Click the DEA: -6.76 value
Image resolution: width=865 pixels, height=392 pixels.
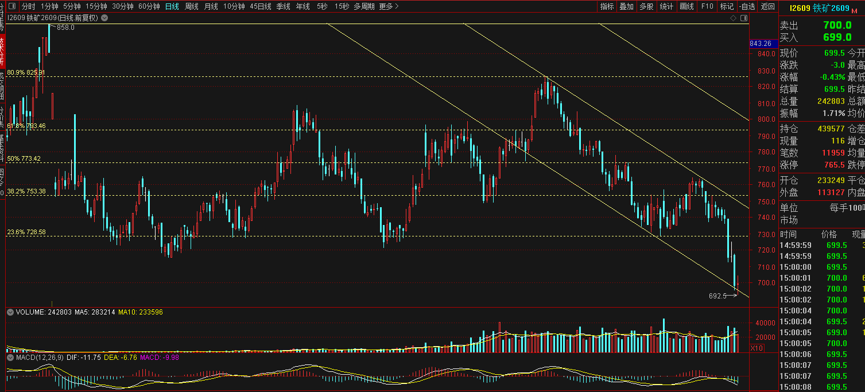(121, 357)
